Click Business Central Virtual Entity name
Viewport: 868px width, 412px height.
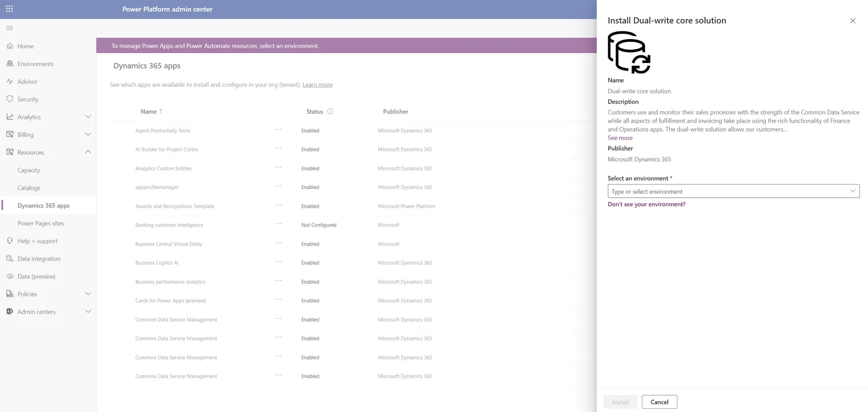(x=169, y=244)
